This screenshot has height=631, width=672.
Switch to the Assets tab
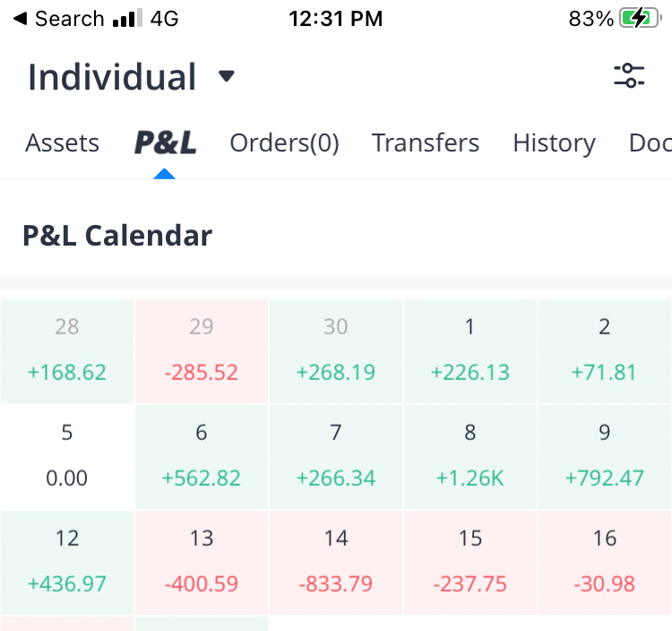click(62, 143)
